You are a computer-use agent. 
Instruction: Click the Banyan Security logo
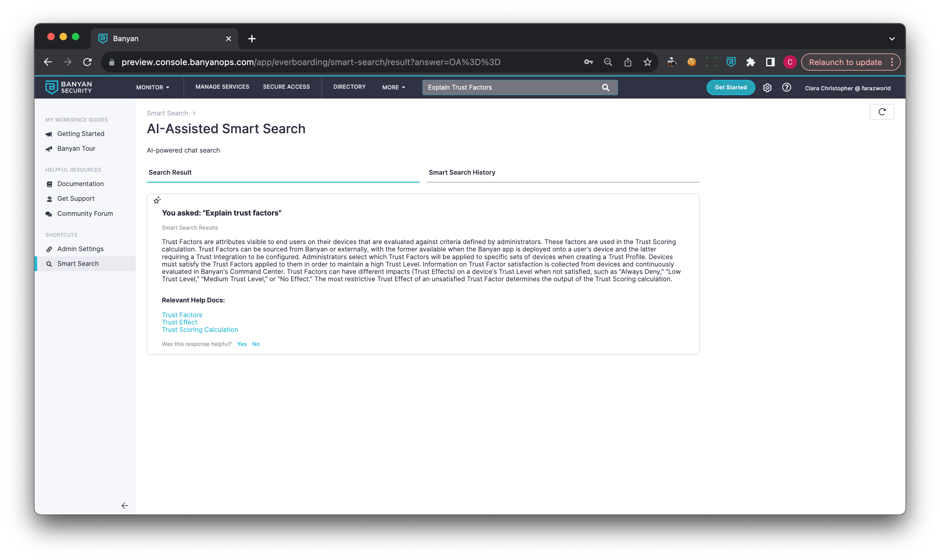pyautogui.click(x=69, y=87)
